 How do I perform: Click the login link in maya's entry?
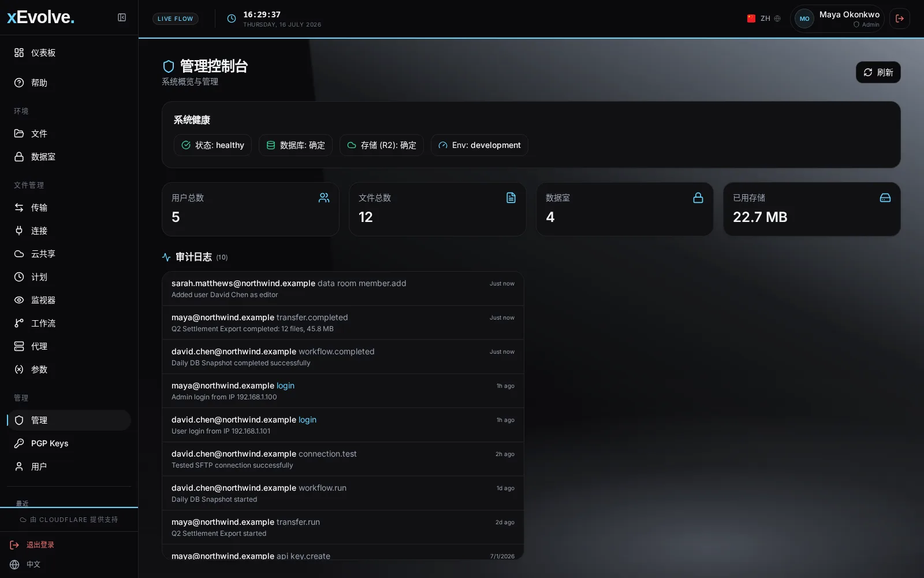(285, 386)
